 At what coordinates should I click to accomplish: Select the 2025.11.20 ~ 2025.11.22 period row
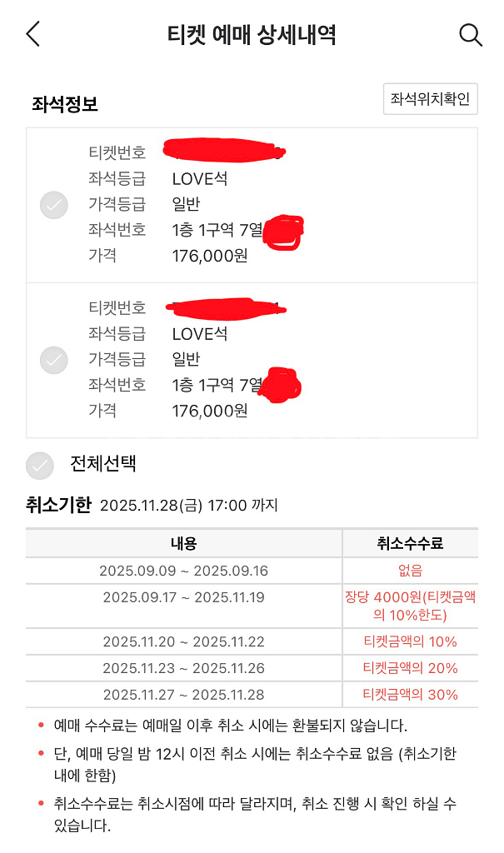click(183, 641)
